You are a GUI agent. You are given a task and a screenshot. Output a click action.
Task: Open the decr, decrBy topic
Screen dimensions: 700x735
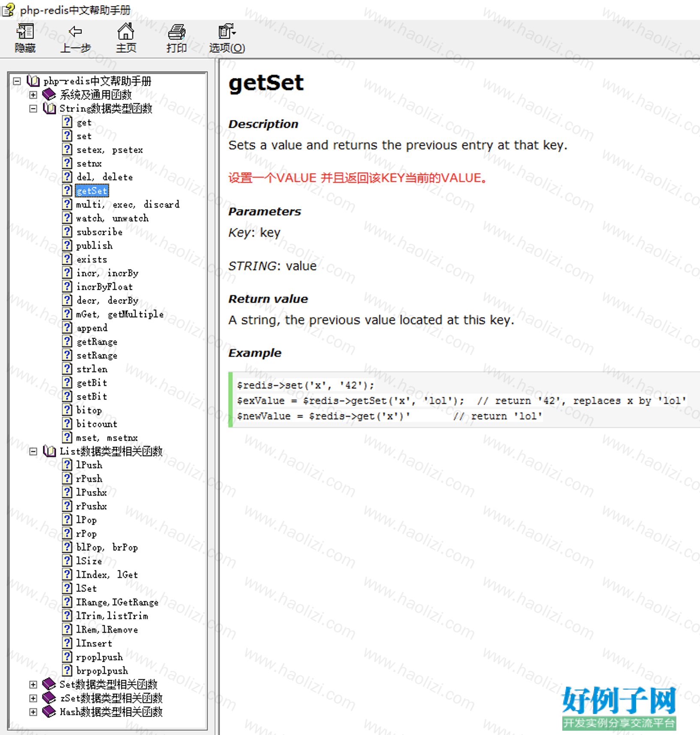tap(107, 300)
